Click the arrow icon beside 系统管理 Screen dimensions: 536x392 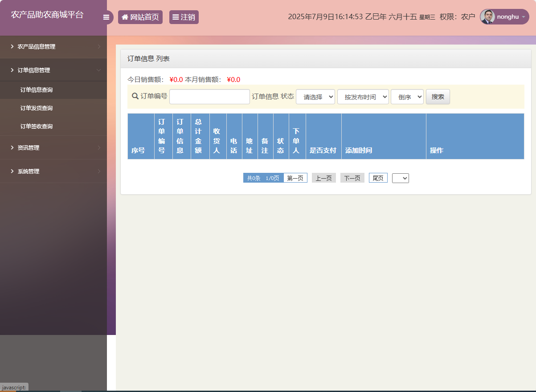(x=100, y=171)
